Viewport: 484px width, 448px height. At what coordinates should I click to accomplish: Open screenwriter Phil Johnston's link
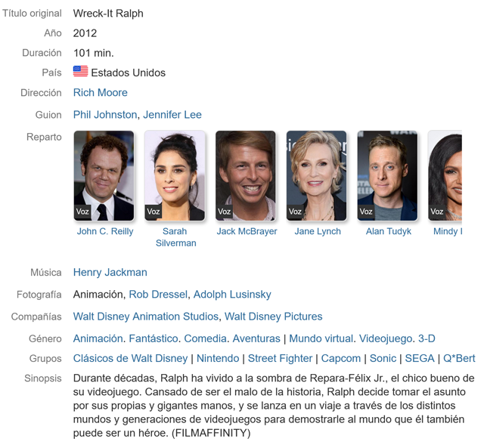[105, 115]
